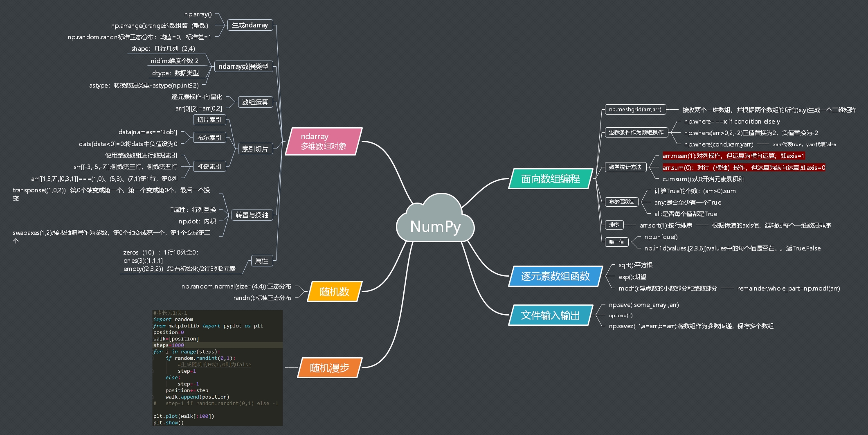This screenshot has height=435, width=868.
Task: Select the 随机漫步 topic
Action: point(330,367)
